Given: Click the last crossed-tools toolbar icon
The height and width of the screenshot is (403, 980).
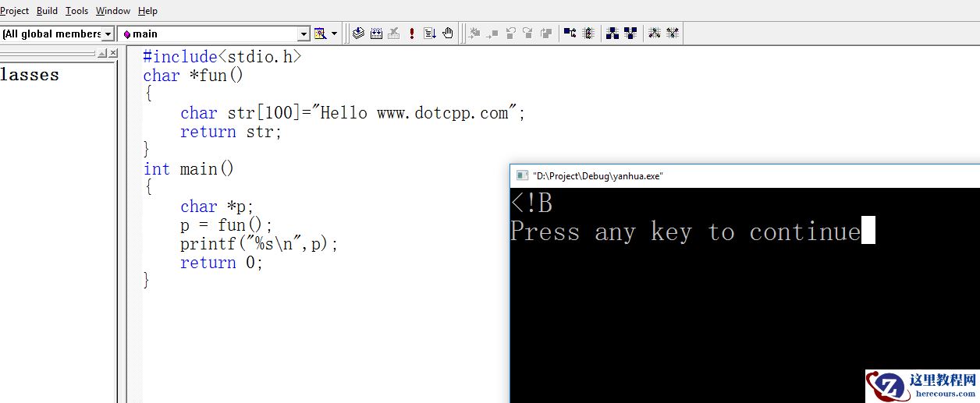Looking at the screenshot, I should coord(673,34).
